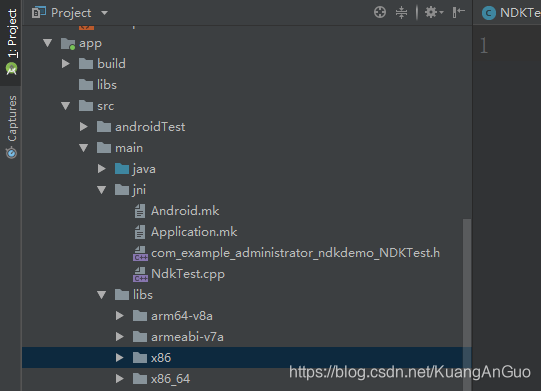Select the Application.mk file
This screenshot has height=391, width=541.
point(194,232)
